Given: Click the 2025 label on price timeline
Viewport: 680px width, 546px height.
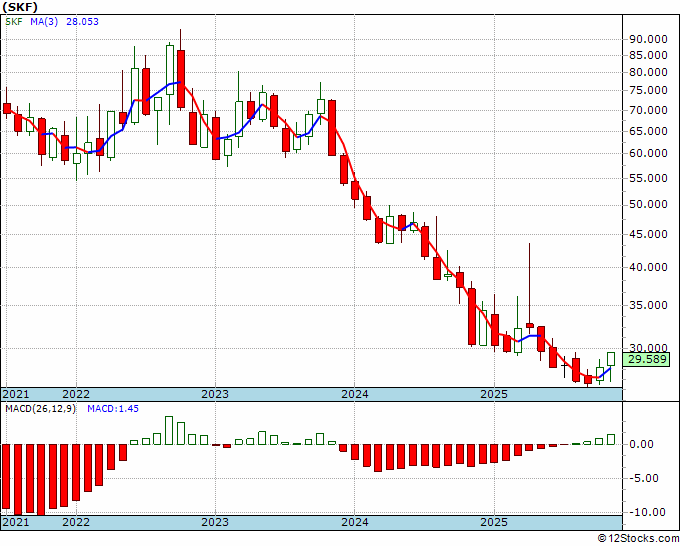Looking at the screenshot, I should tap(494, 394).
